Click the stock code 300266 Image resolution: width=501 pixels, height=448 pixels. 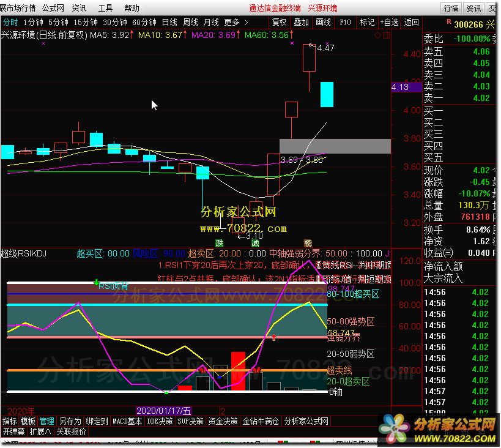tap(469, 24)
